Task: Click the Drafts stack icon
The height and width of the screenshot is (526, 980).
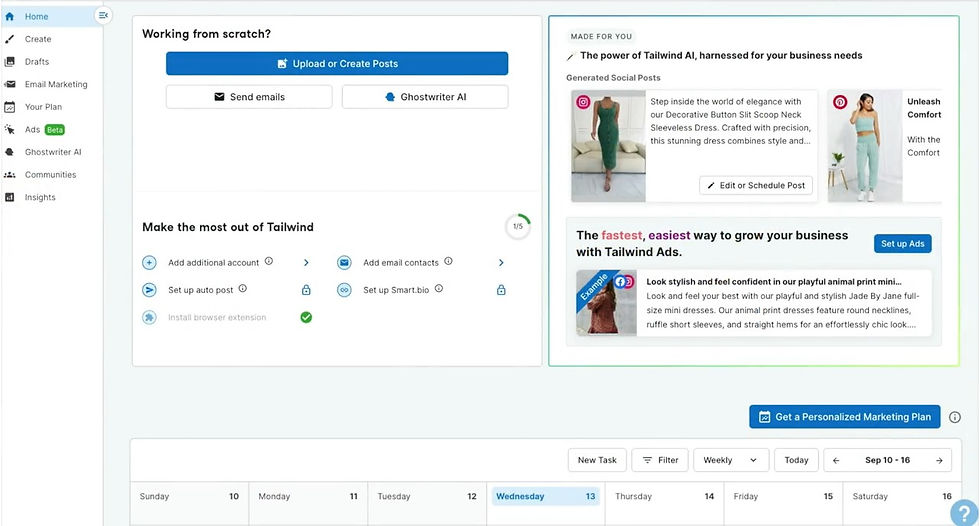Action: [x=9, y=61]
